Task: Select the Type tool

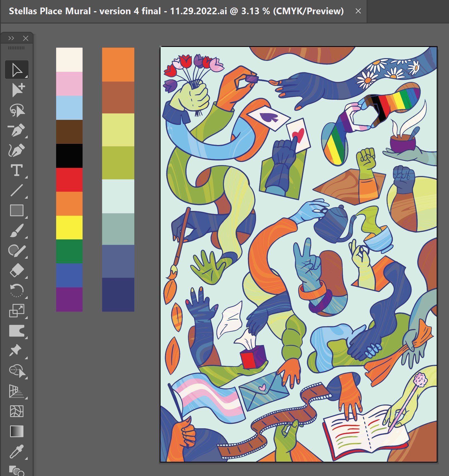Action: pos(17,170)
